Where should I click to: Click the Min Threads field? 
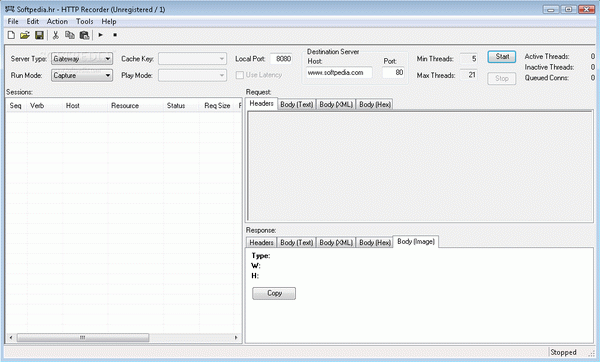pyautogui.click(x=468, y=59)
